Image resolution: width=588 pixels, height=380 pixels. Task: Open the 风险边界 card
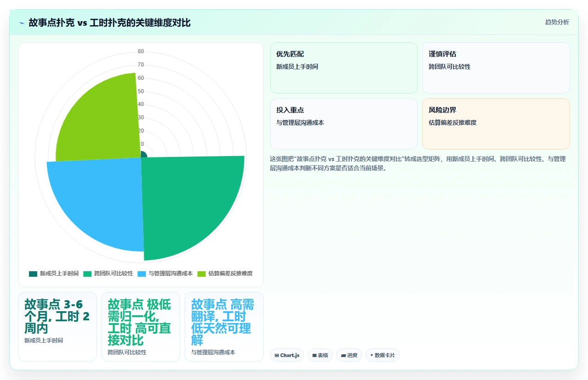[496, 124]
